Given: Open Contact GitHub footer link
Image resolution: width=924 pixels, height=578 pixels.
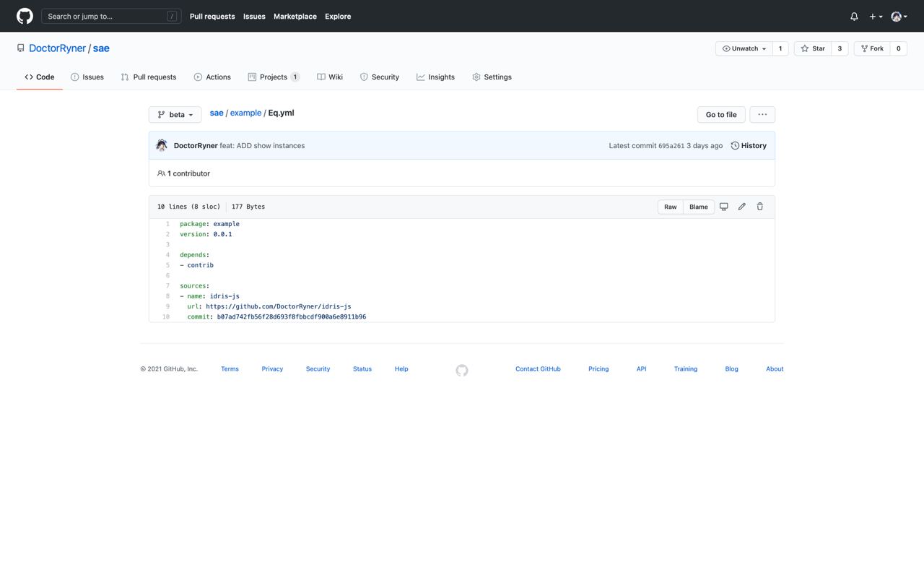Looking at the screenshot, I should coord(538,369).
